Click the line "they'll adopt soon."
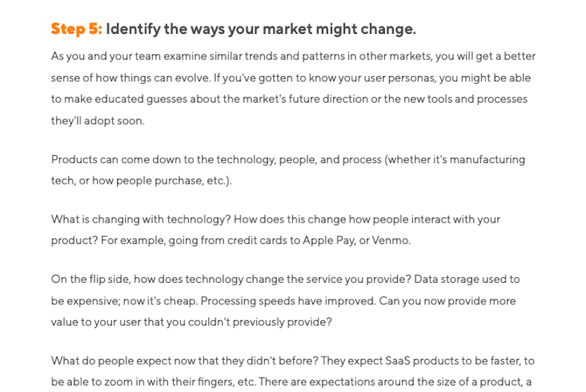The image size is (586, 392). click(98, 121)
